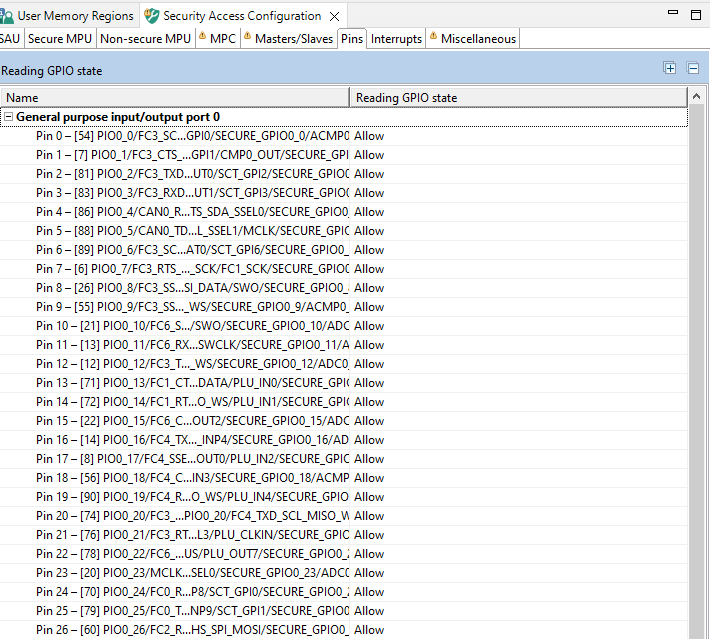This screenshot has height=639, width=710.
Task: Switch to the Interrupts tab
Action: 396,39
